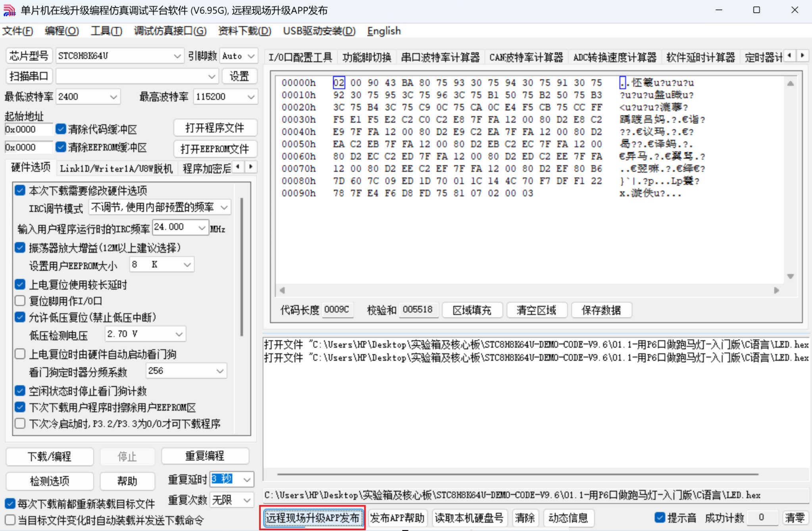812x531 pixels.
Task: Open the 工具(T) menu
Action: coord(106,31)
